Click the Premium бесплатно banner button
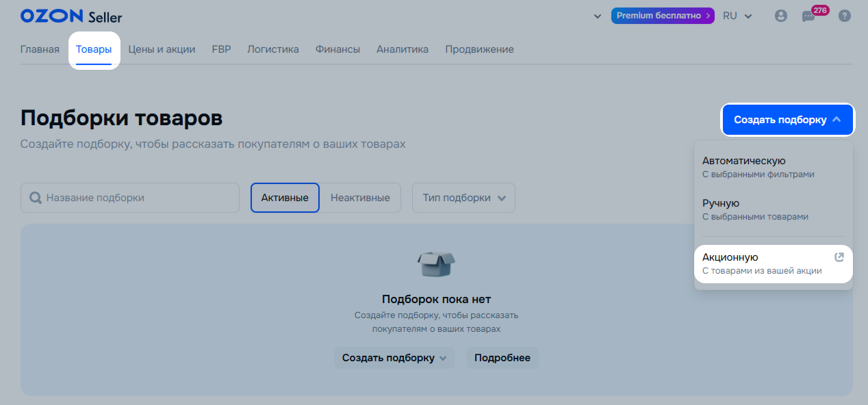Image resolution: width=868 pixels, height=405 pixels. point(663,16)
